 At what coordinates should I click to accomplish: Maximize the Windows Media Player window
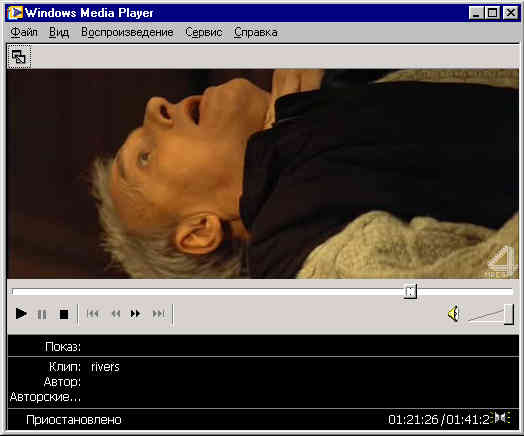[x=492, y=13]
